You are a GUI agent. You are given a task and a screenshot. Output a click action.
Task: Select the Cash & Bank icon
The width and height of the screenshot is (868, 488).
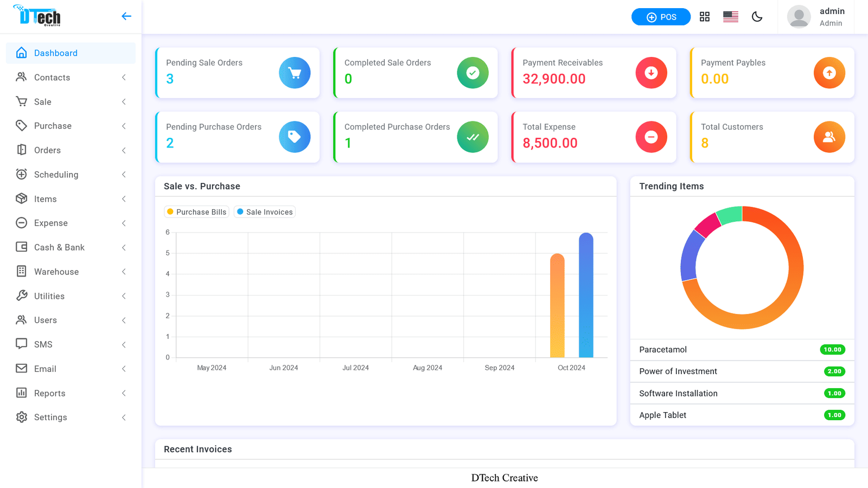(21, 247)
